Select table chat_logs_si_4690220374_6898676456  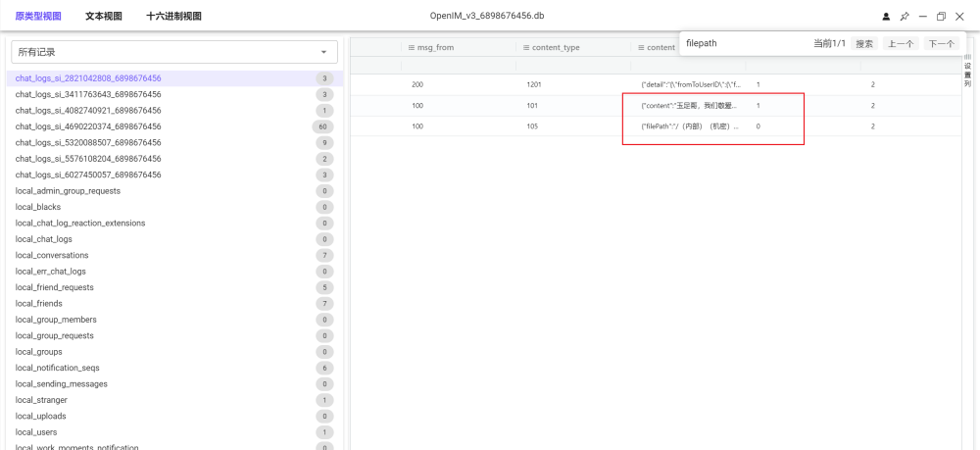point(88,126)
